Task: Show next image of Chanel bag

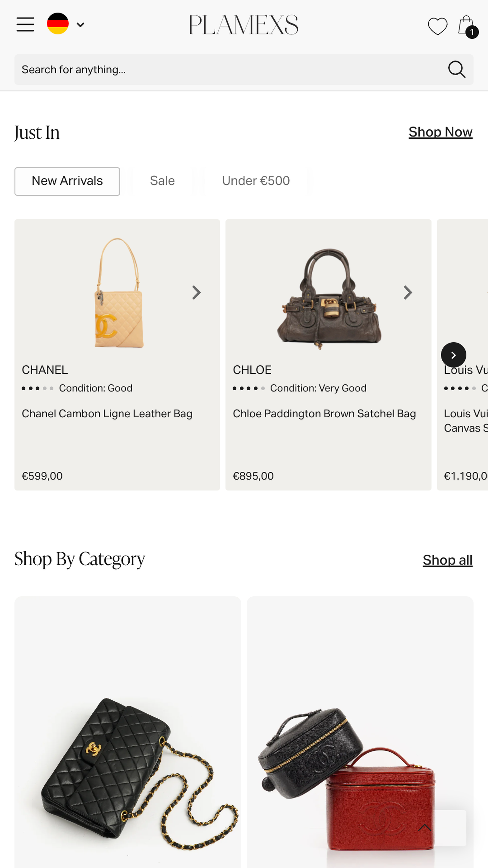Action: pos(196,292)
